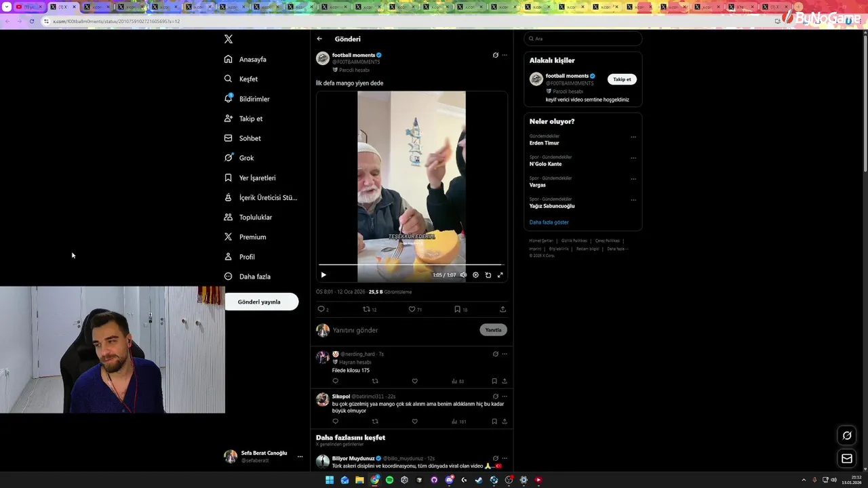The image size is (868, 488).
Task: Reload the browser page
Action: click(32, 21)
